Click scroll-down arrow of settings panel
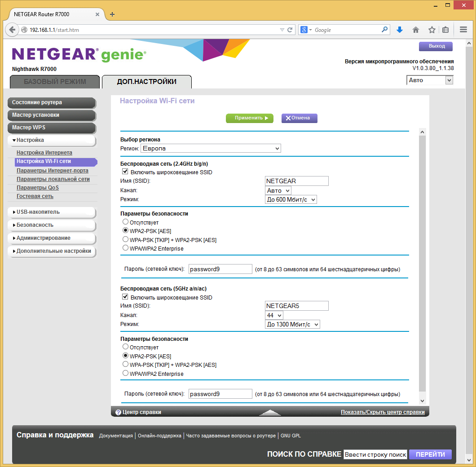Image resolution: width=476 pixels, height=467 pixels. pyautogui.click(x=422, y=401)
